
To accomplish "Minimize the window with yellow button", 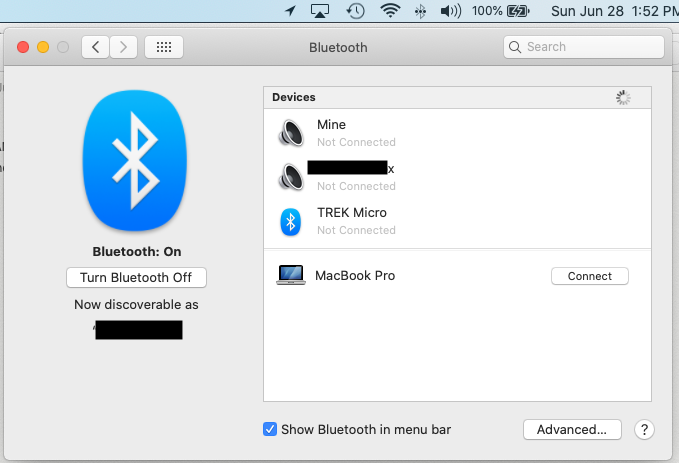I will [x=43, y=47].
